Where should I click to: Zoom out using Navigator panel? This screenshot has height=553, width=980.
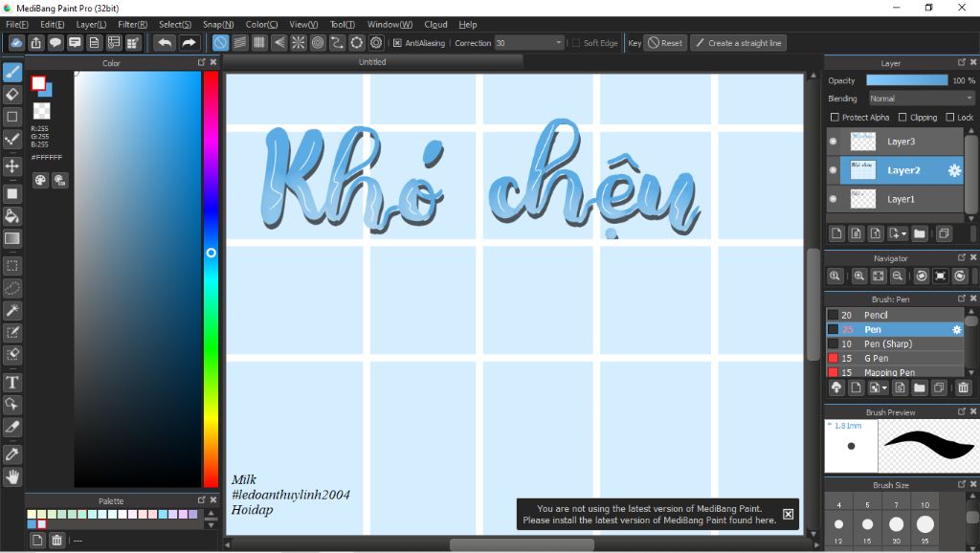point(898,276)
